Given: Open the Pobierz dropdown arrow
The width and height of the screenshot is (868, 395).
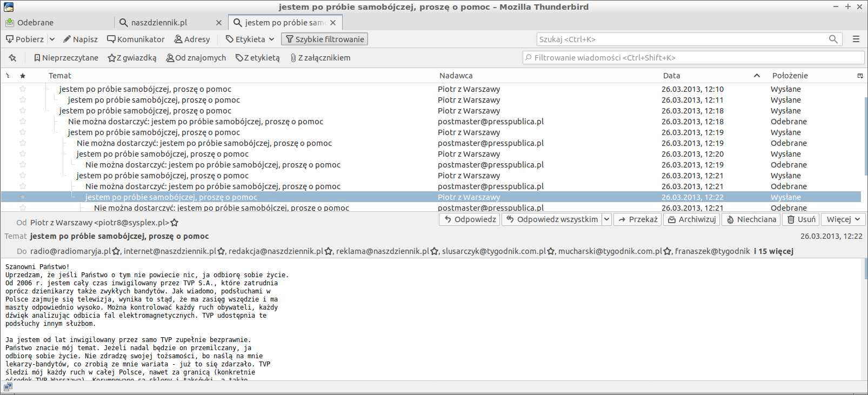Looking at the screenshot, I should click(x=52, y=39).
